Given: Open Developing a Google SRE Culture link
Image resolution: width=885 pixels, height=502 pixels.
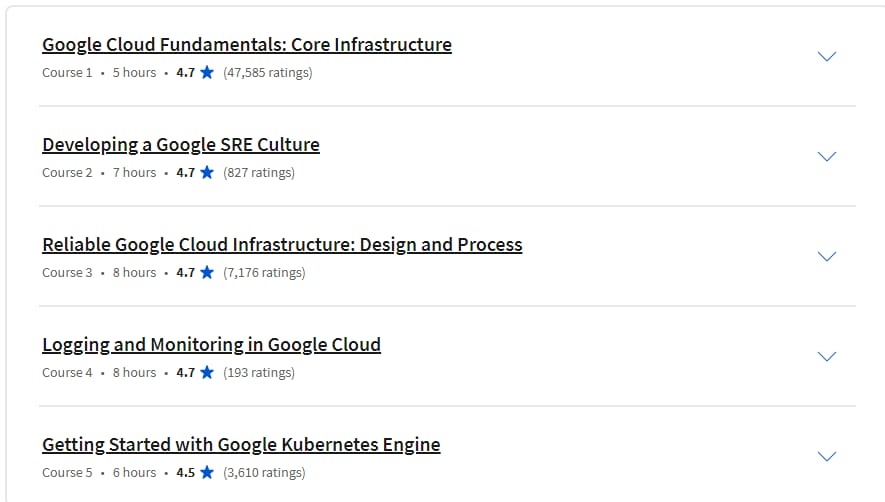Looking at the screenshot, I should pos(181,145).
